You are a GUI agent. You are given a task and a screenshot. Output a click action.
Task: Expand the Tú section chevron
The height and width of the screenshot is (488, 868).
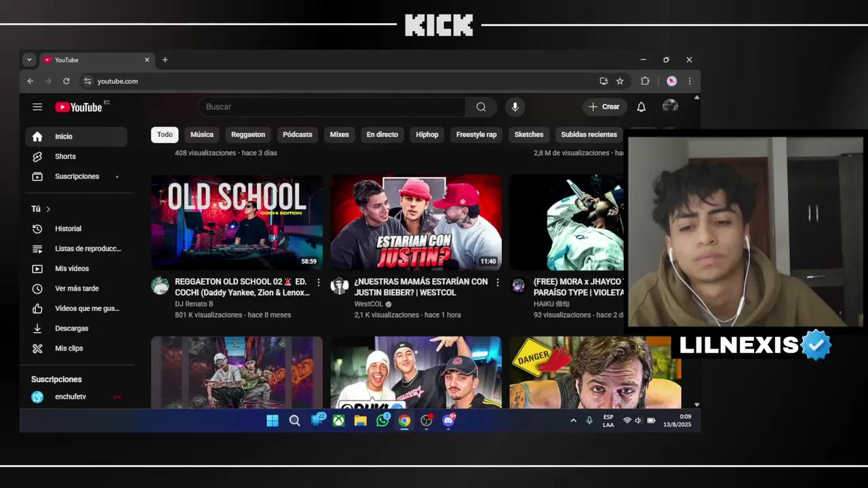[x=48, y=209]
